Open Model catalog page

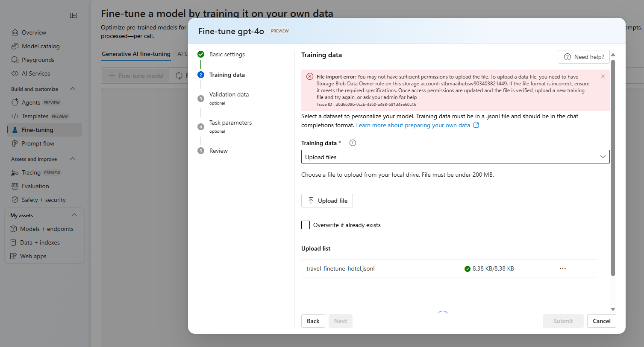[x=41, y=46]
